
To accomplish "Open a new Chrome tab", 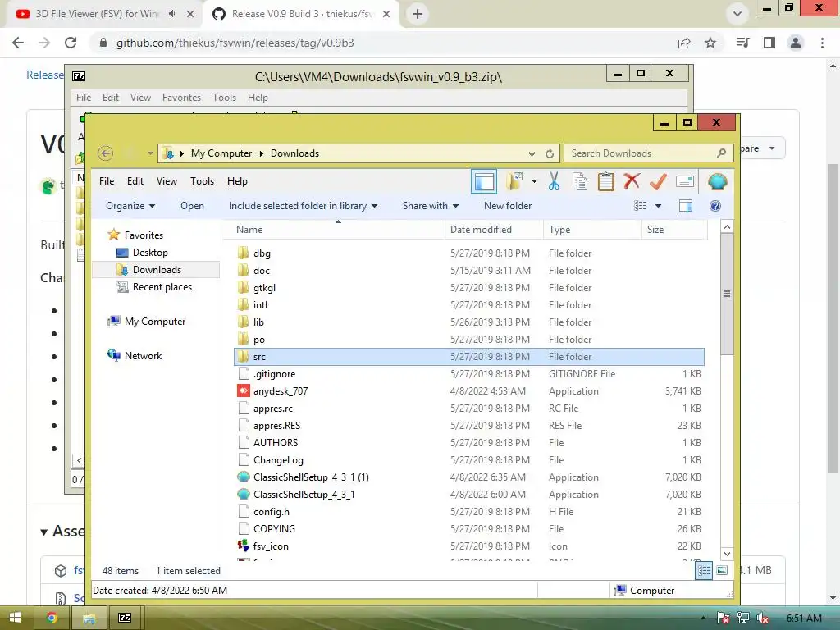I will pyautogui.click(x=418, y=14).
